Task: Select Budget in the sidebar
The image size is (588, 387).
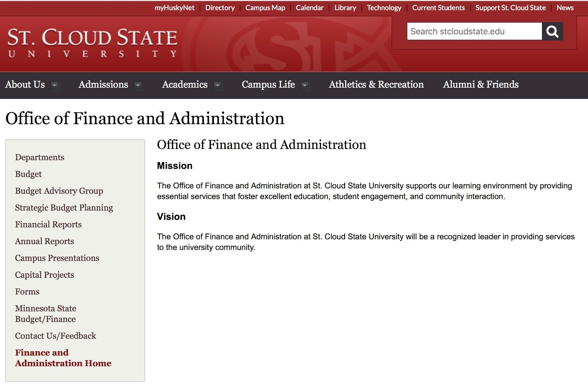Action: (x=28, y=174)
